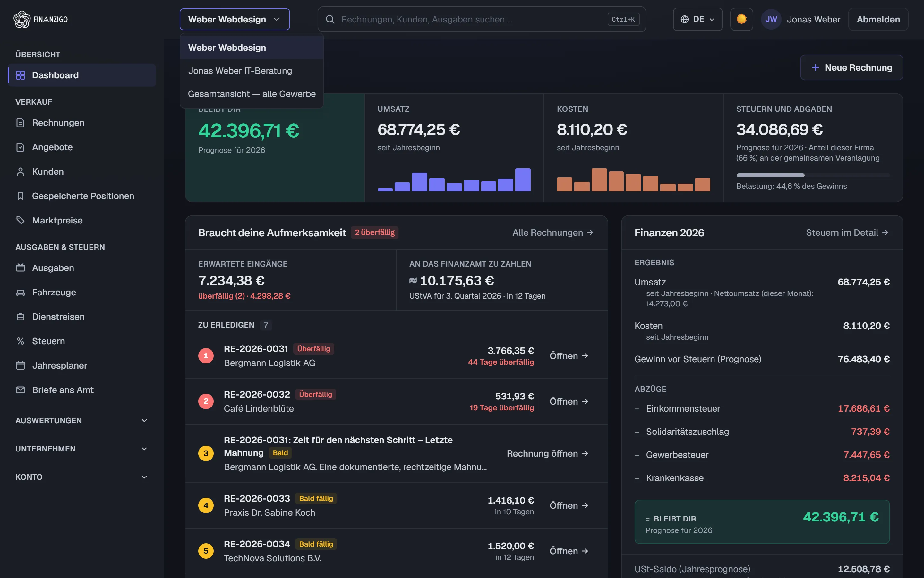Click the Dienstreisen briefcase icon
Viewport: 924px width, 578px height.
pyautogui.click(x=21, y=317)
